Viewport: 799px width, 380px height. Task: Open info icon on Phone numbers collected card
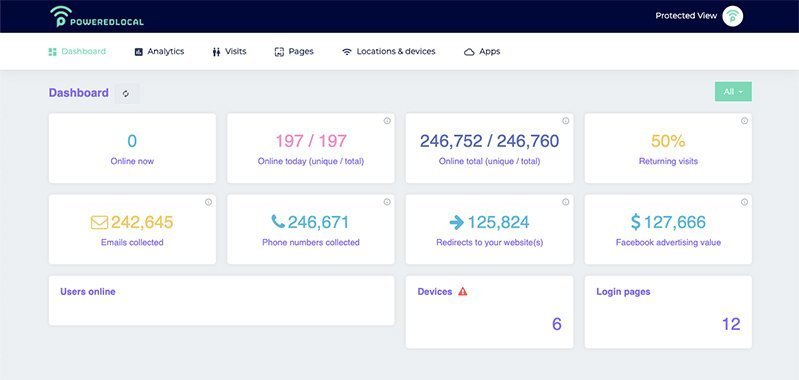click(387, 202)
